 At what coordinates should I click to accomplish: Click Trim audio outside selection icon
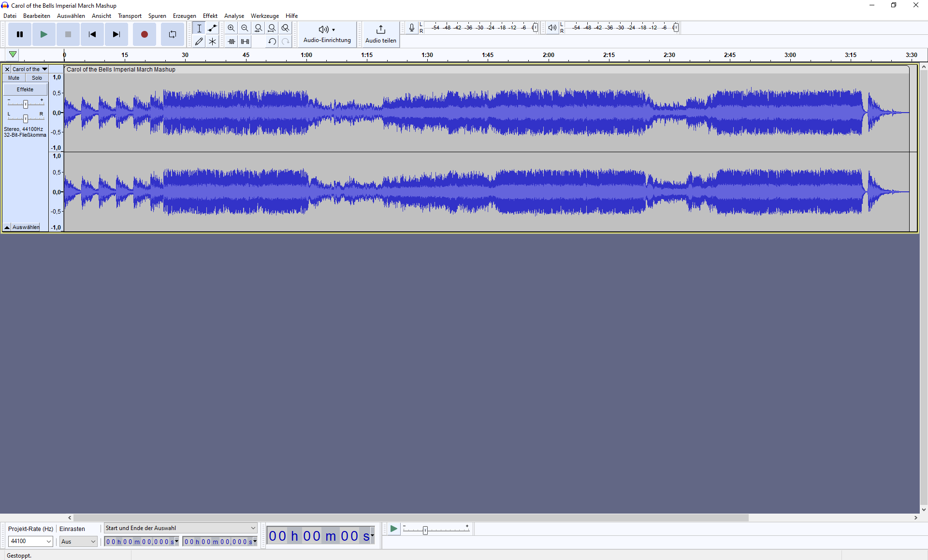(x=232, y=42)
